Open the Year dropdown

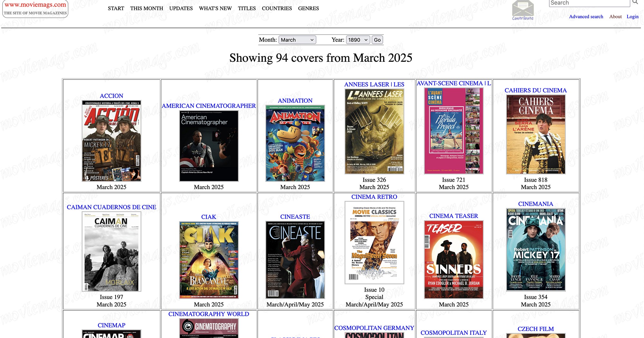pyautogui.click(x=358, y=40)
